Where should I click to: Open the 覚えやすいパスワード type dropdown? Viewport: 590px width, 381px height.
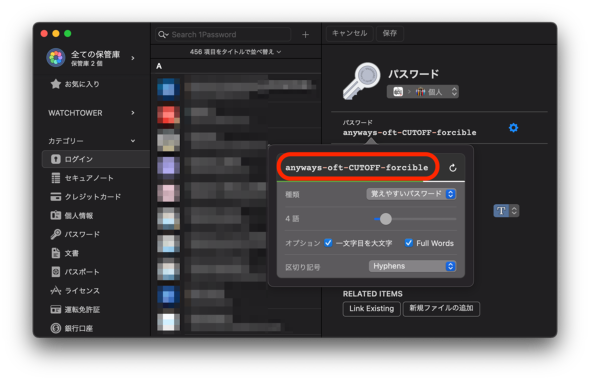[411, 194]
